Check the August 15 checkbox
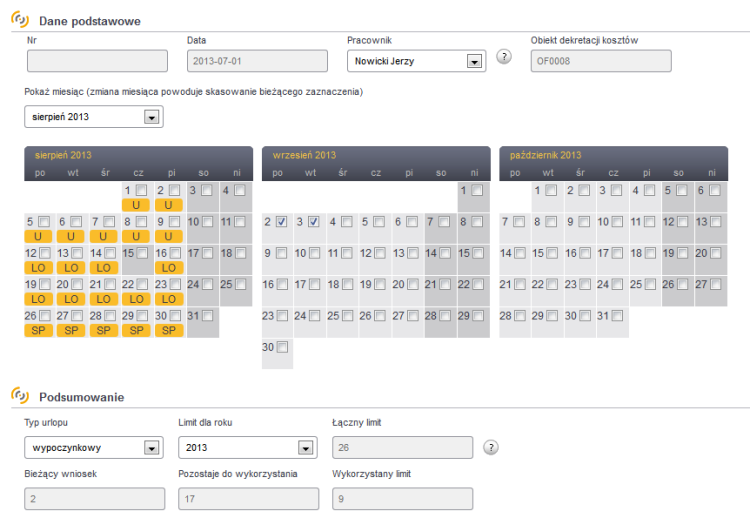Image resolution: width=750 pixels, height=518 pixels. [x=139, y=254]
